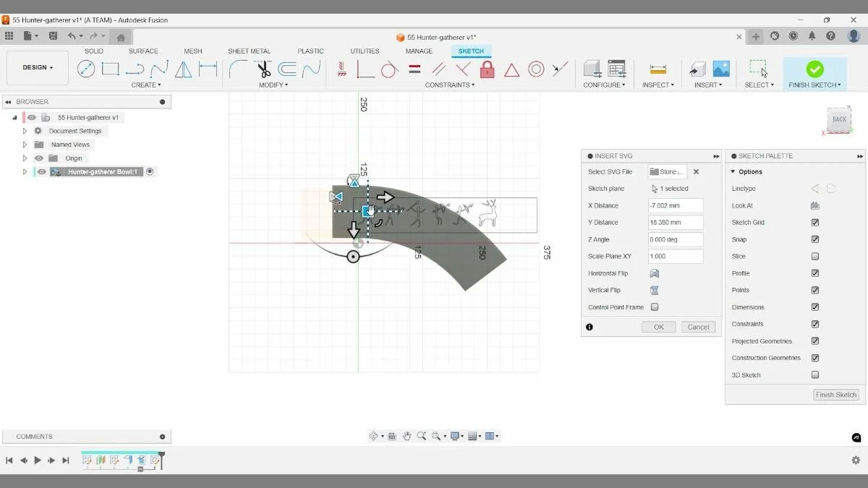Screen dimensions: 868x488
Task: Activate the Trim scissors tool
Action: click(x=263, y=69)
